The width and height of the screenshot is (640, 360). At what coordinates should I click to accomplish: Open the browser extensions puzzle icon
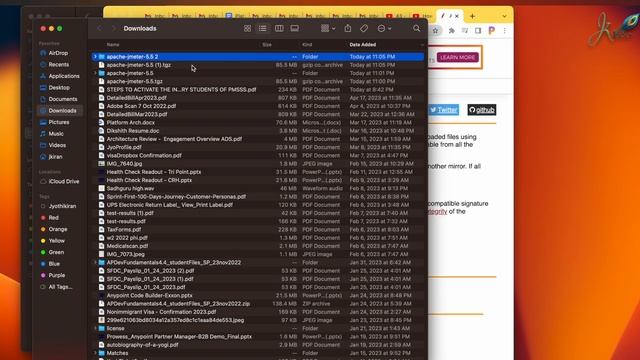[452, 31]
